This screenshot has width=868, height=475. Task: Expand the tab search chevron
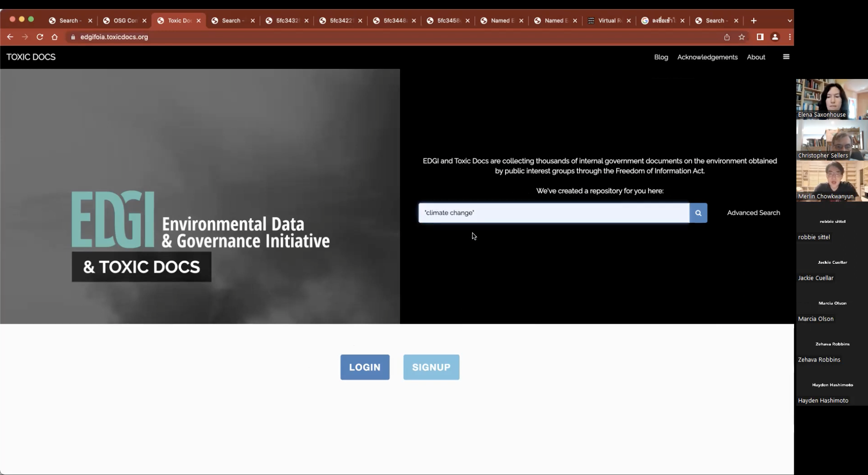[x=789, y=21]
